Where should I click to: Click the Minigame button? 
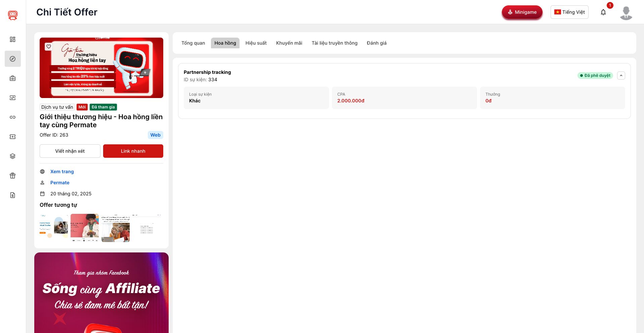522,12
